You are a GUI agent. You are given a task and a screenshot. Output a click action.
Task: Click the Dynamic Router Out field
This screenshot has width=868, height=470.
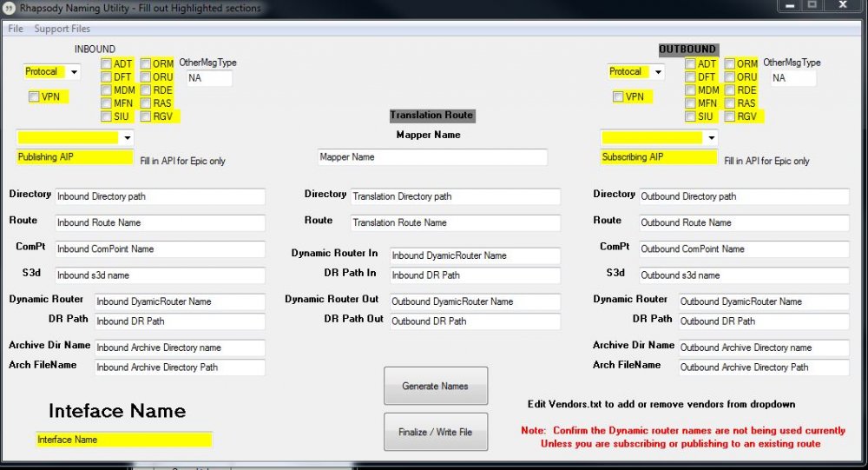[475, 302]
